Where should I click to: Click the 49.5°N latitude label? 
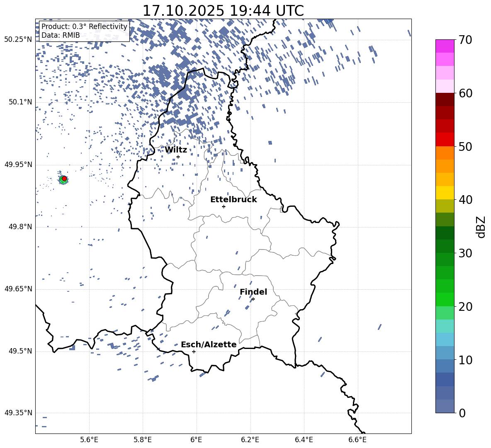click(21, 351)
